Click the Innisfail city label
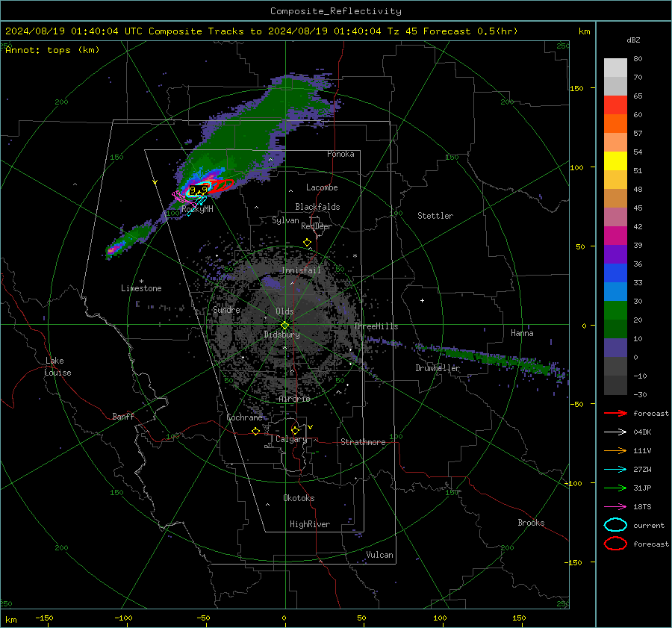The width and height of the screenshot is (672, 628). (x=301, y=270)
